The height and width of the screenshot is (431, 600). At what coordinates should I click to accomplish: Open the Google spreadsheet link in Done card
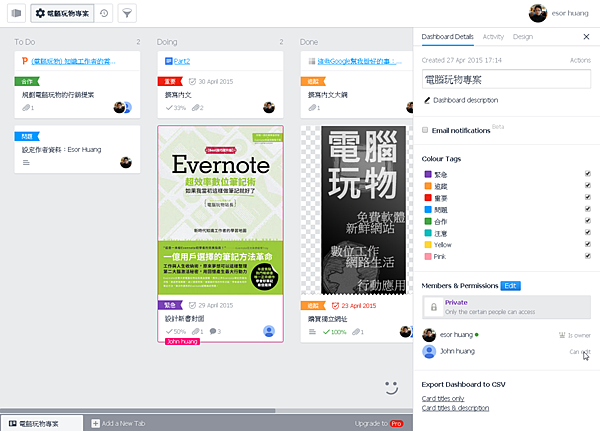coord(359,61)
